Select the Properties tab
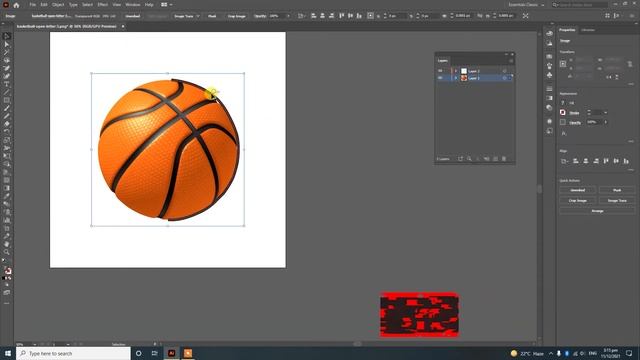This screenshot has height=360, width=640. point(567,30)
